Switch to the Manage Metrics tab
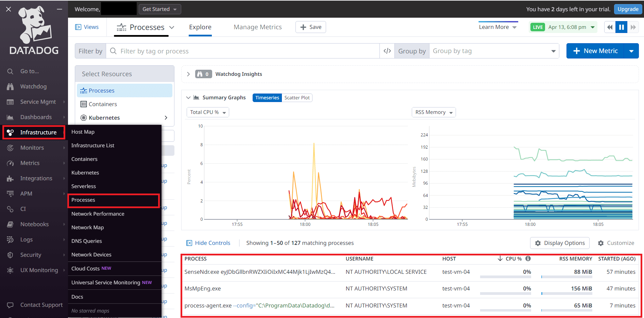Image resolution: width=644 pixels, height=318 pixels. 258,27
